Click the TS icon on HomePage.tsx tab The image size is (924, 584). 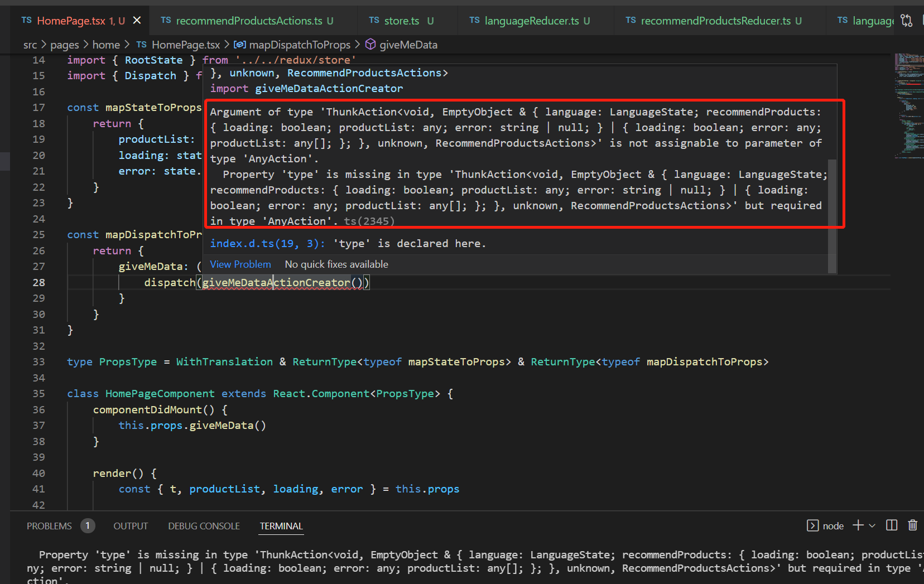[26, 21]
